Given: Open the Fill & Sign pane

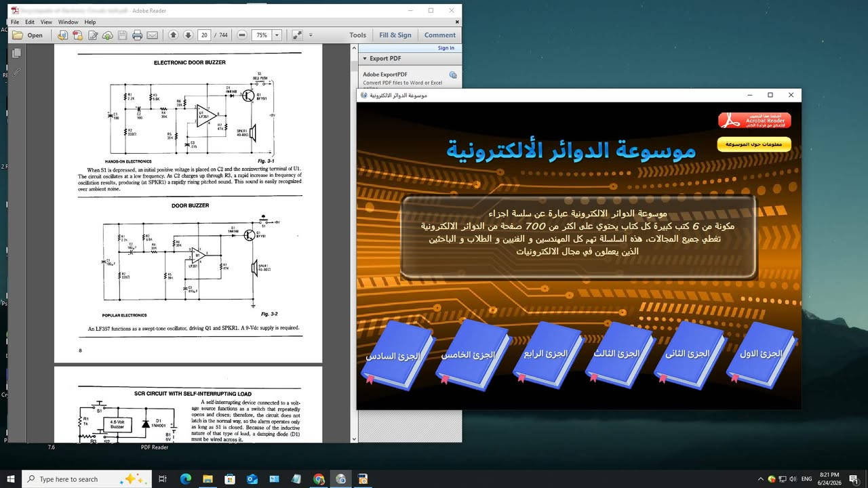Looking at the screenshot, I should pos(395,35).
